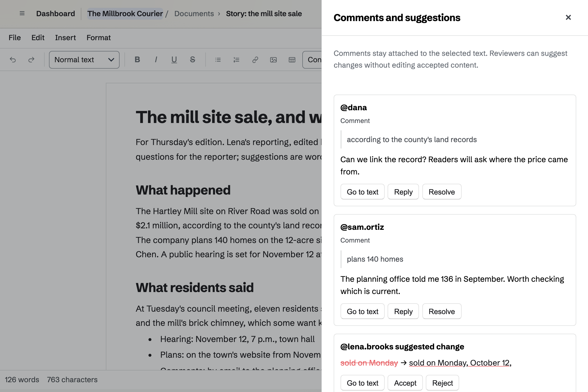Viewport: 588px width, 392px height.
Task: Click the quoted text 'plans 140 homes'
Action: click(375, 259)
